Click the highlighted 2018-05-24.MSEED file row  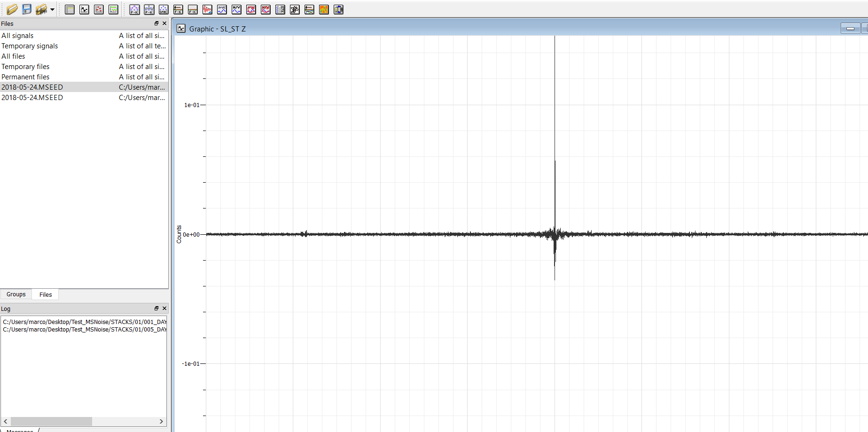(32, 87)
